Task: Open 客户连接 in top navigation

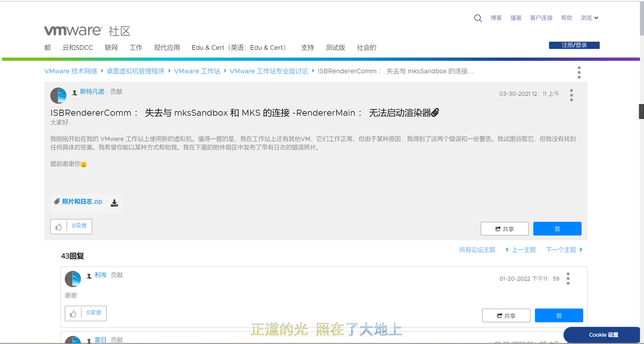Action: [x=541, y=18]
